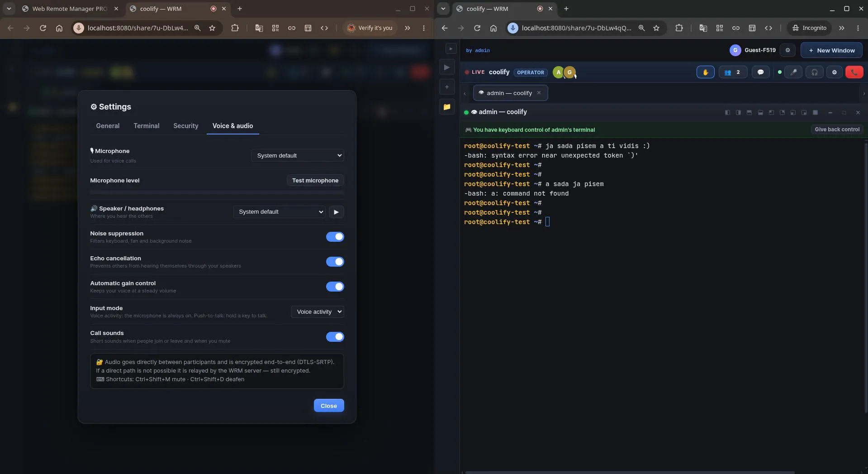Show more extensions in Incognito toolbar
Image resolution: width=868 pixels, height=474 pixels.
(841, 28)
